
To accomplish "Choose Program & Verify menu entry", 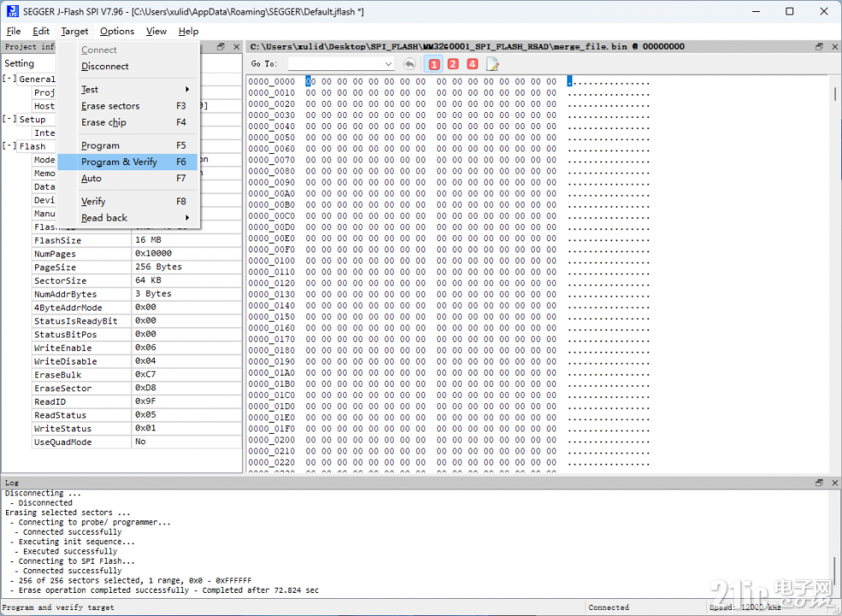I will (x=128, y=162).
